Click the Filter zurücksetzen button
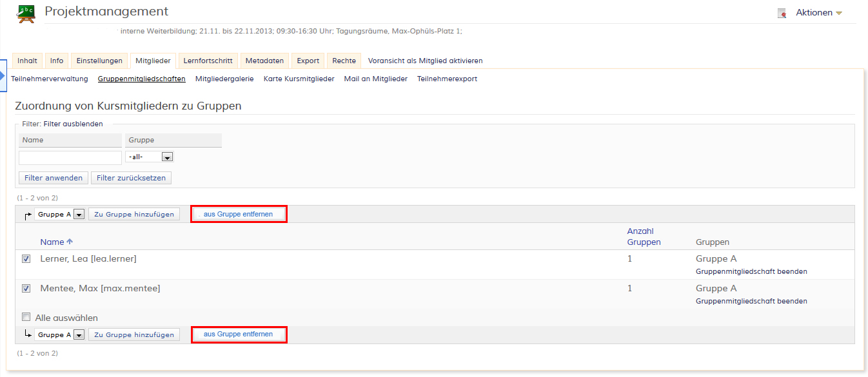 [132, 178]
